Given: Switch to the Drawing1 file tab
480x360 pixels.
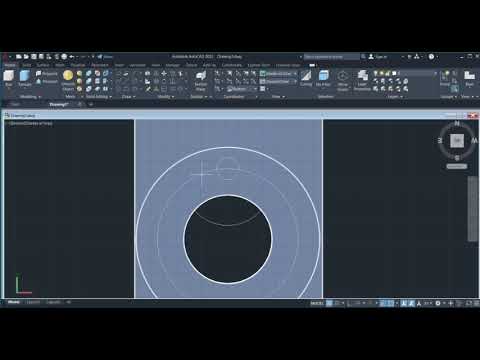Looking at the screenshot, I should [x=59, y=105].
